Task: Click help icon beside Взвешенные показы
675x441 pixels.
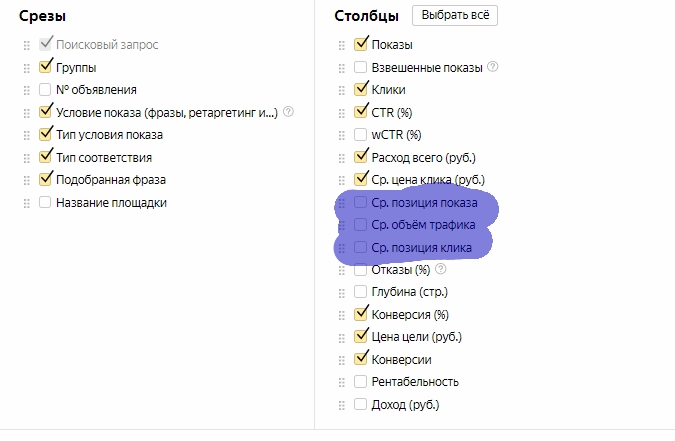Action: coord(492,67)
